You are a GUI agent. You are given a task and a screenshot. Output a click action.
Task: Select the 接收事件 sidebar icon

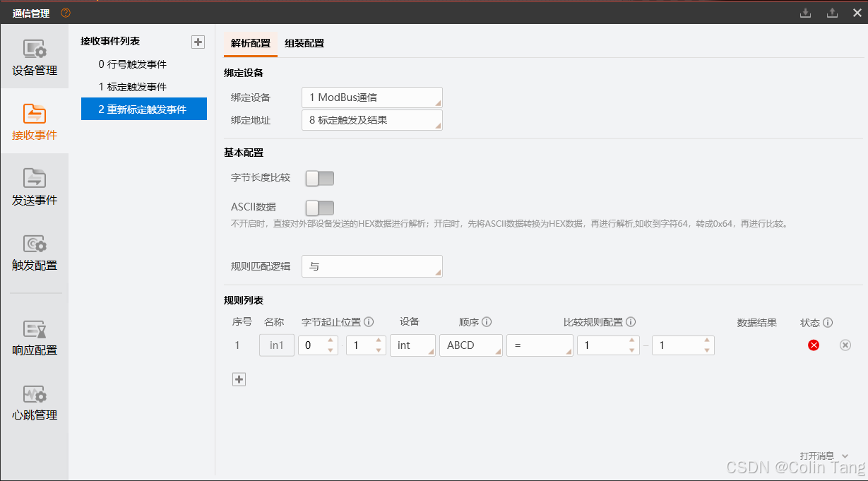click(34, 120)
